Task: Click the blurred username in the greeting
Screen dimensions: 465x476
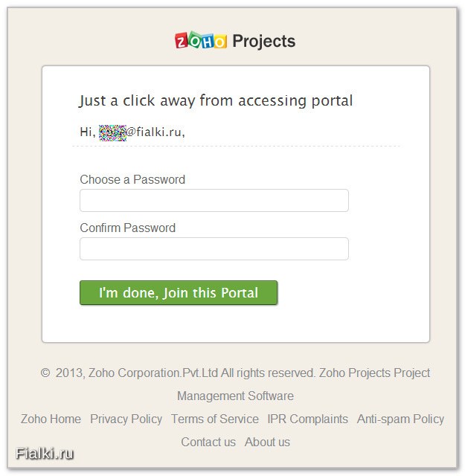Action: (112, 133)
